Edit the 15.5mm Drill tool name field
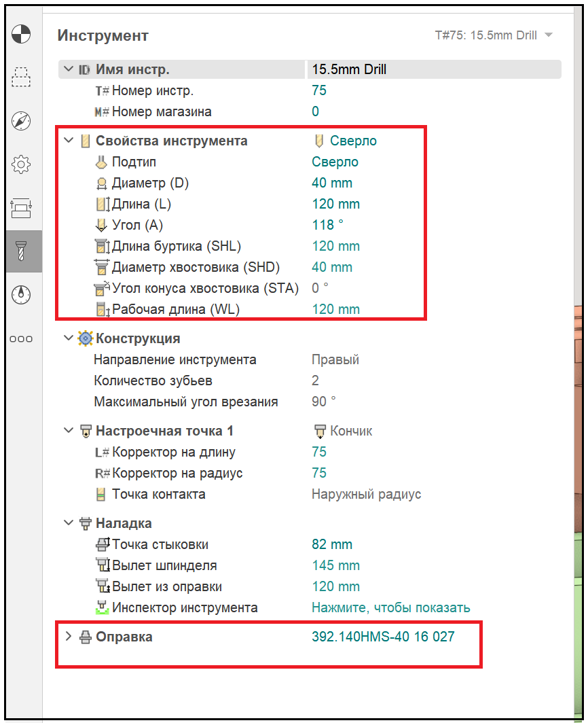This screenshot has width=588, height=725. pos(433,69)
